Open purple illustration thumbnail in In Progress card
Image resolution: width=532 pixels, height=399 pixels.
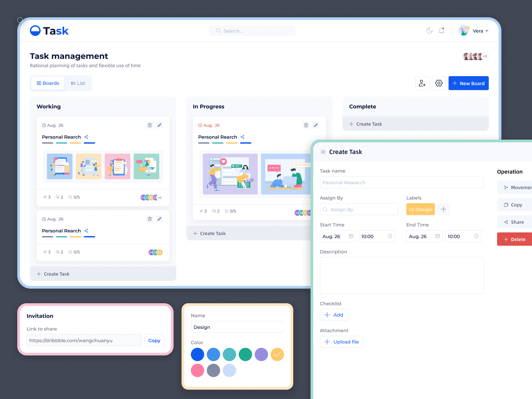click(x=230, y=174)
